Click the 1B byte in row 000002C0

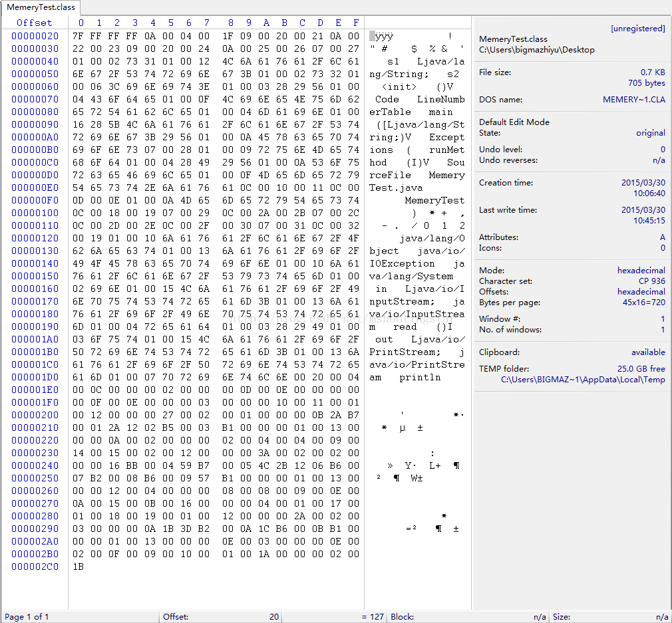78,566
